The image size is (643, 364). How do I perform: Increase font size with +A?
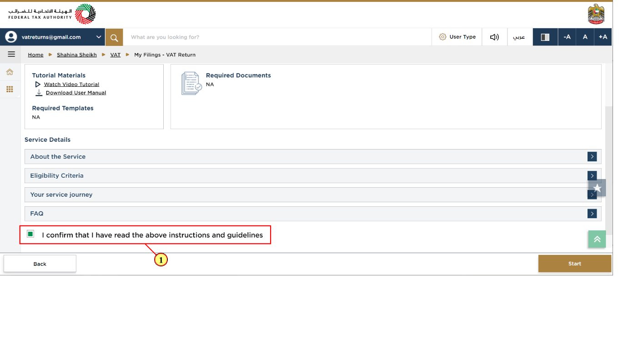pyautogui.click(x=603, y=37)
